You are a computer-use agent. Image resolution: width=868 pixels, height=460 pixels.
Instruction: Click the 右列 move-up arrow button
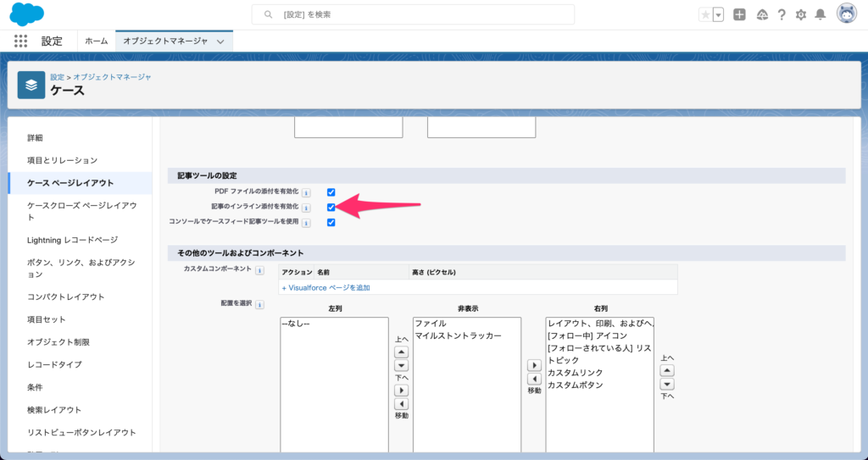pos(668,371)
